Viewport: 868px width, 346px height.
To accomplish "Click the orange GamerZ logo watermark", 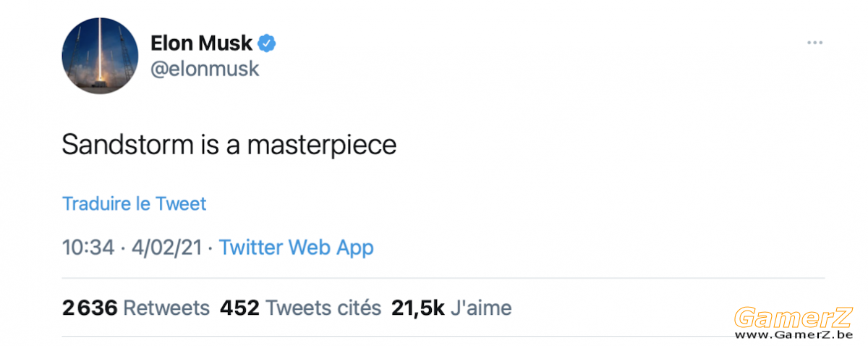I will tap(793, 317).
